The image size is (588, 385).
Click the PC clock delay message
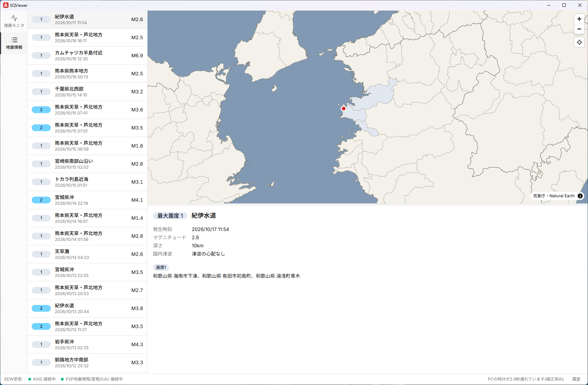[x=526, y=379]
